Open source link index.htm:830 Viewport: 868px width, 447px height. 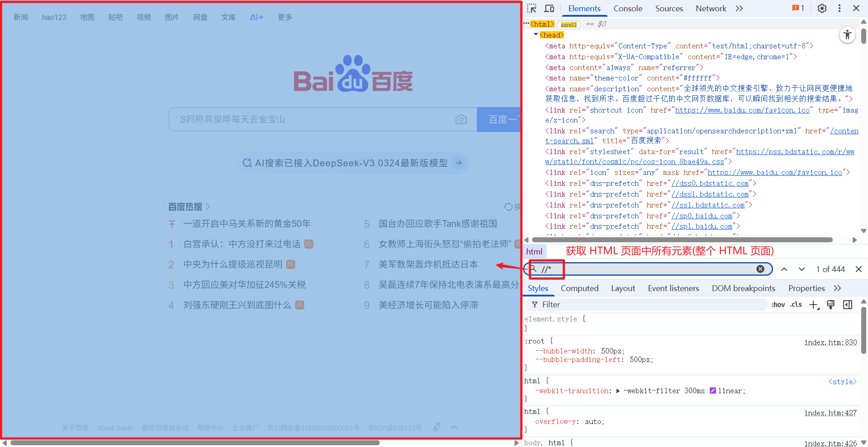[x=830, y=342]
